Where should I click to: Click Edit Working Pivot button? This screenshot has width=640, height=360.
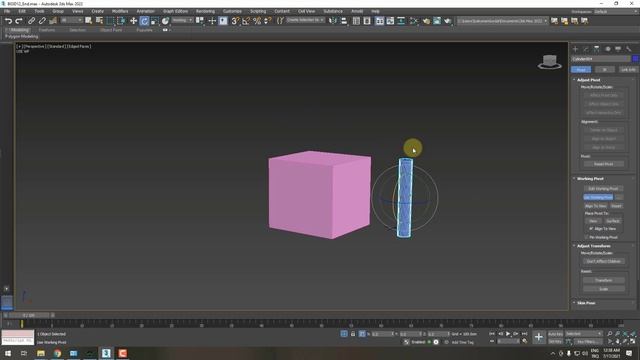[603, 189]
